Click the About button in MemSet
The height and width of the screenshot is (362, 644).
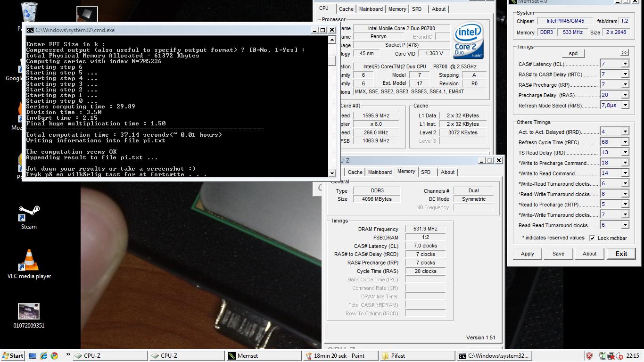(590, 254)
